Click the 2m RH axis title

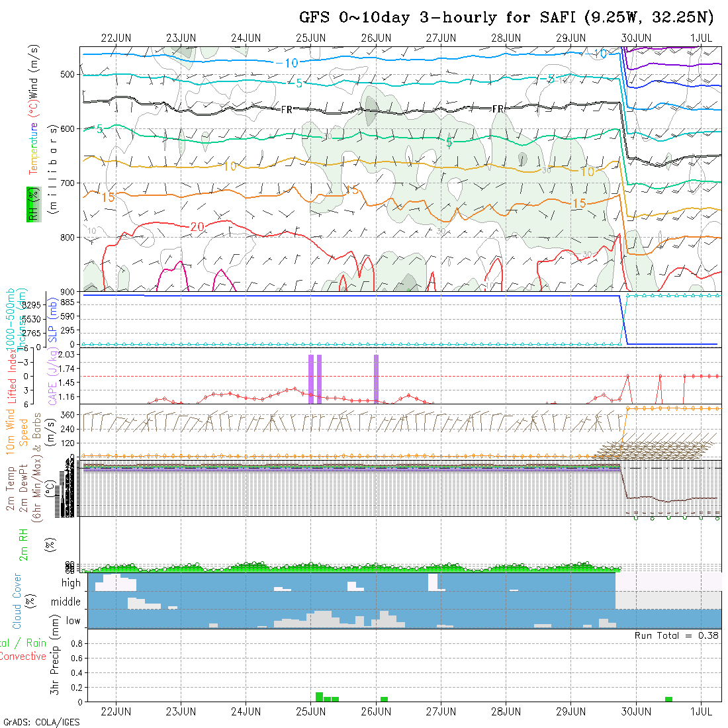[23, 545]
